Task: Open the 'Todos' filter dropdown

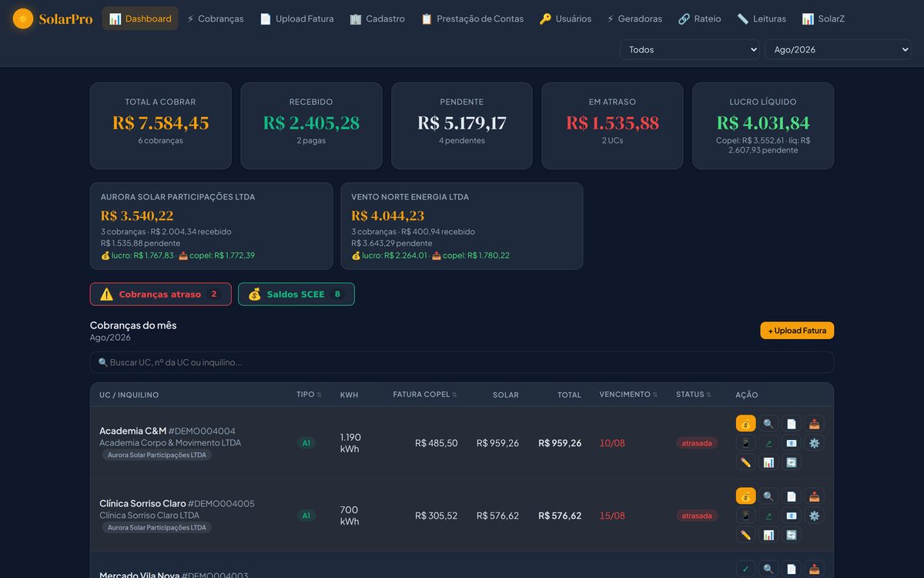Action: (x=690, y=49)
